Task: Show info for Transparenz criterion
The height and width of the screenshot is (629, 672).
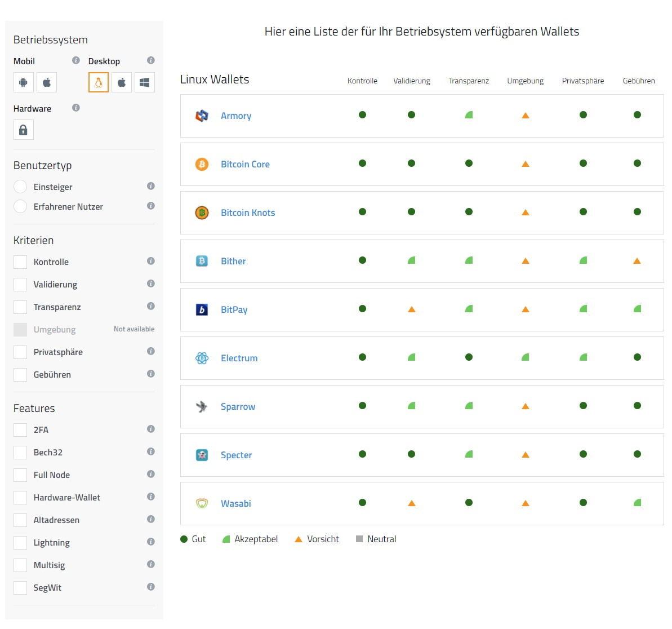Action: click(x=151, y=306)
